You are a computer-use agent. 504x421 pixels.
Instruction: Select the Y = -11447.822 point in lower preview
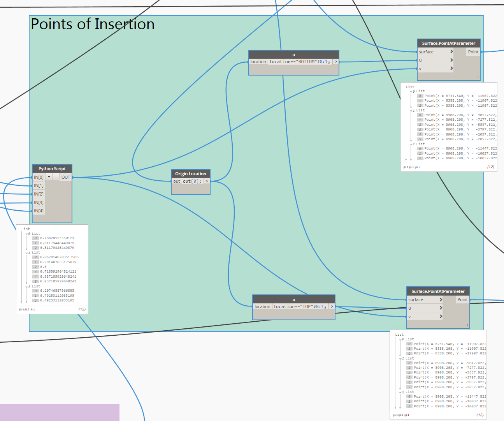coord(450,396)
